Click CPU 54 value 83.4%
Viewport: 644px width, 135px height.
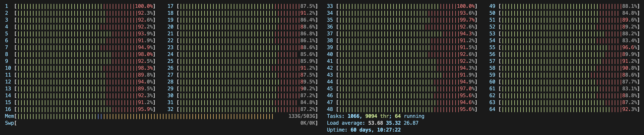click(630, 40)
